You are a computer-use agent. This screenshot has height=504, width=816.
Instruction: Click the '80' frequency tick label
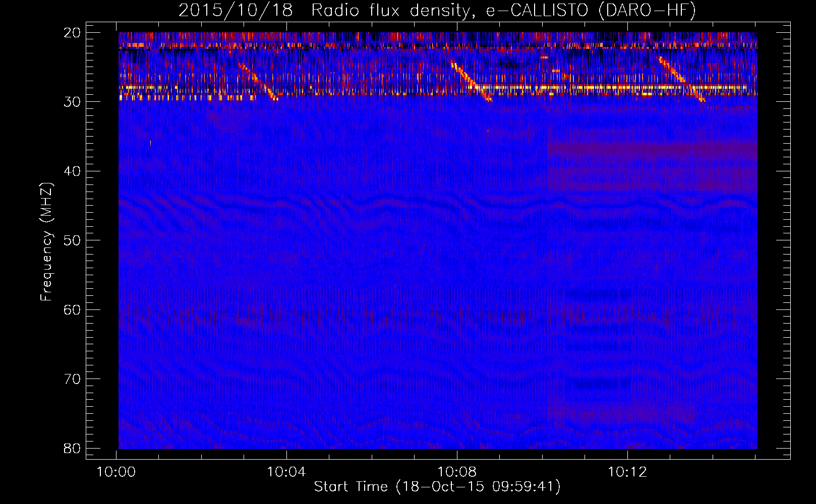coord(72,449)
